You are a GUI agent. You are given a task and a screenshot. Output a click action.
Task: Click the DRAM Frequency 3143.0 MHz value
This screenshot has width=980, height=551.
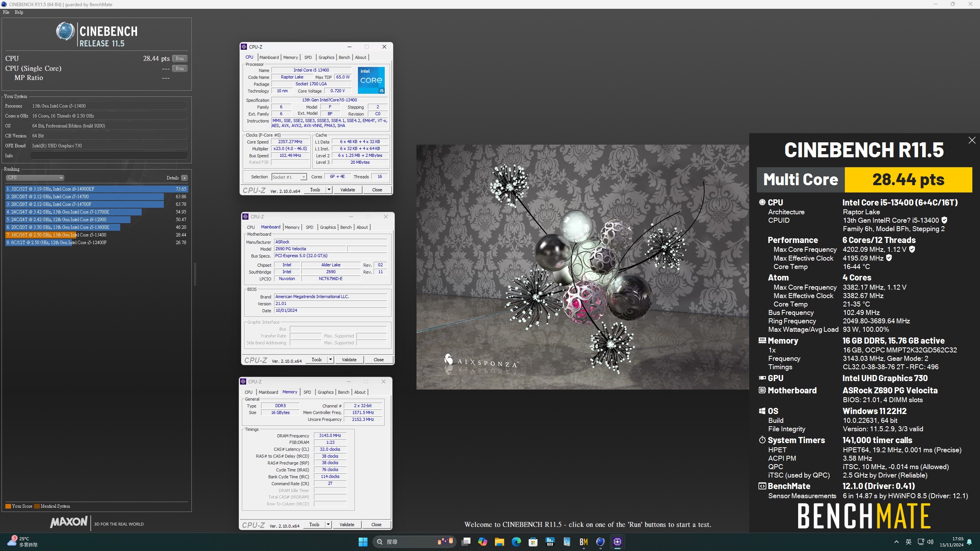(x=330, y=435)
